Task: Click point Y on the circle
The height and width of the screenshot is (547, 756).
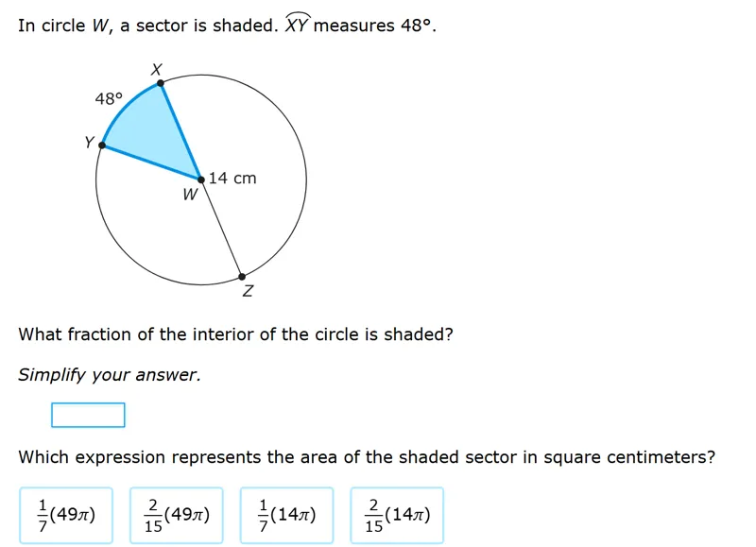Action: tap(102, 145)
